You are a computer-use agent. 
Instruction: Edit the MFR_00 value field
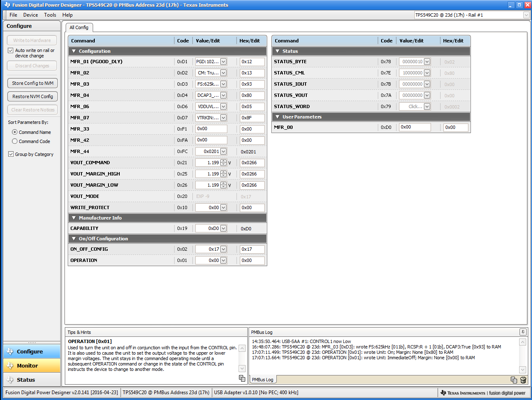coord(414,127)
